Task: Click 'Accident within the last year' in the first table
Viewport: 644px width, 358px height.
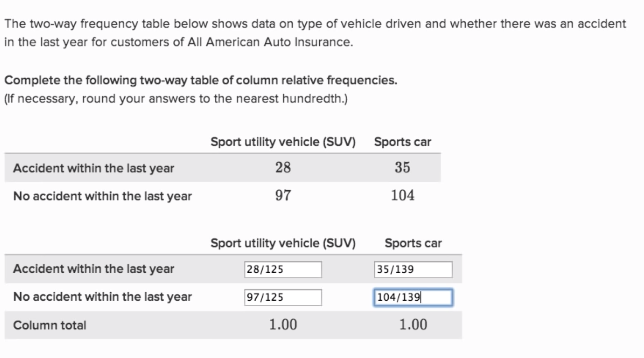Action: (x=94, y=168)
